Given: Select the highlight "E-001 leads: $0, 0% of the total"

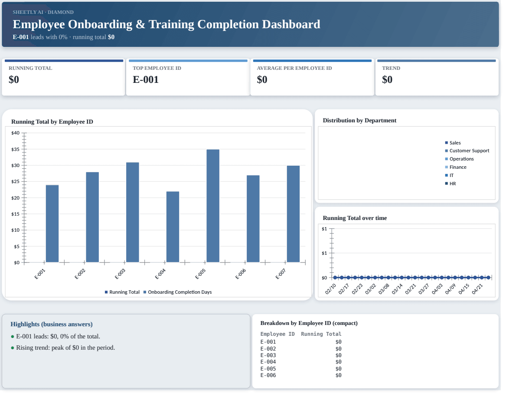Looking at the screenshot, I should point(55,336).
